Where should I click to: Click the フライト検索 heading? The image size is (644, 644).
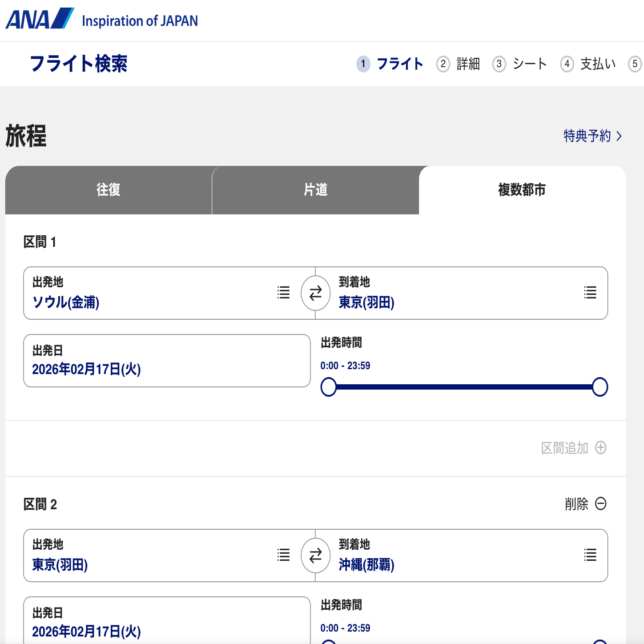point(79,63)
